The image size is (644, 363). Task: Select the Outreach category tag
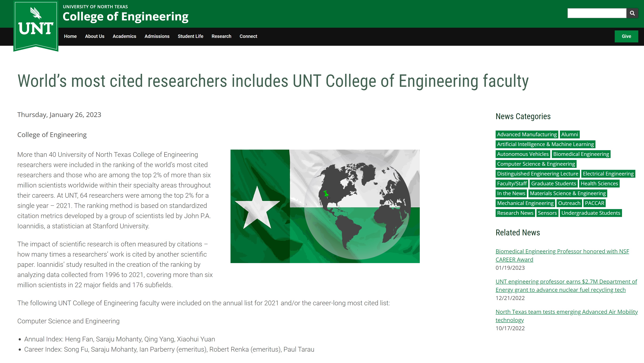click(x=569, y=203)
